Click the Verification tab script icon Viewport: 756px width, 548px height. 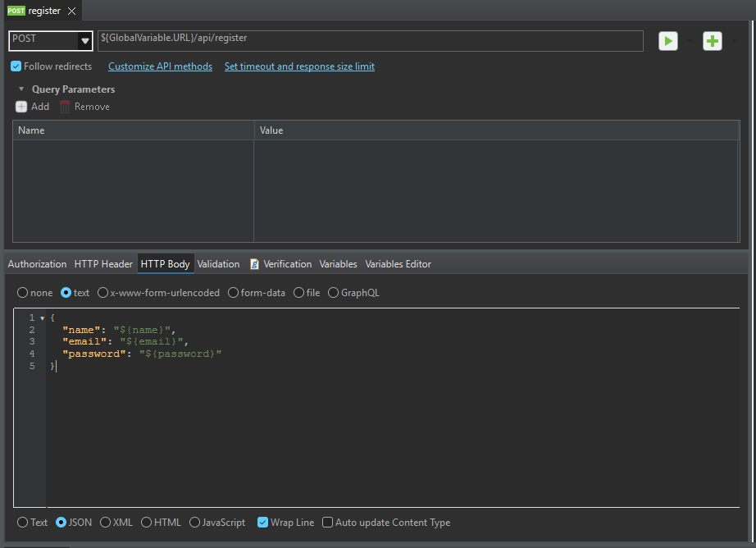point(255,264)
